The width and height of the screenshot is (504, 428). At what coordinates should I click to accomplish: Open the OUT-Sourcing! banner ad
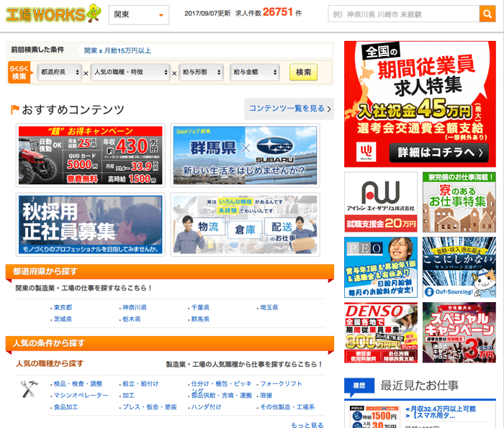(459, 268)
